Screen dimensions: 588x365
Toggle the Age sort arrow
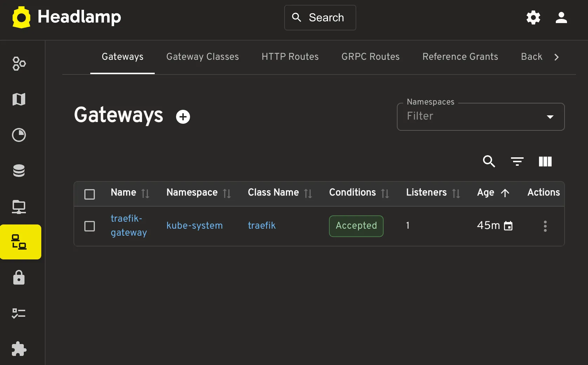click(505, 193)
